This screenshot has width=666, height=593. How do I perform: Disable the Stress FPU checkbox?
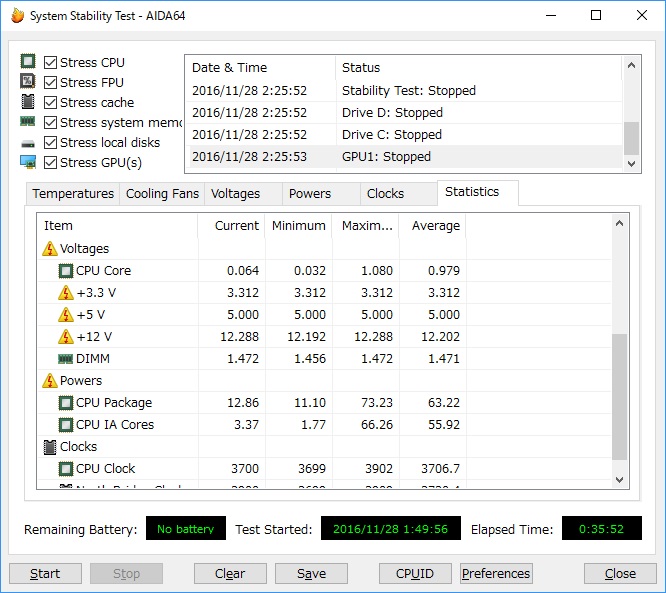tap(50, 82)
